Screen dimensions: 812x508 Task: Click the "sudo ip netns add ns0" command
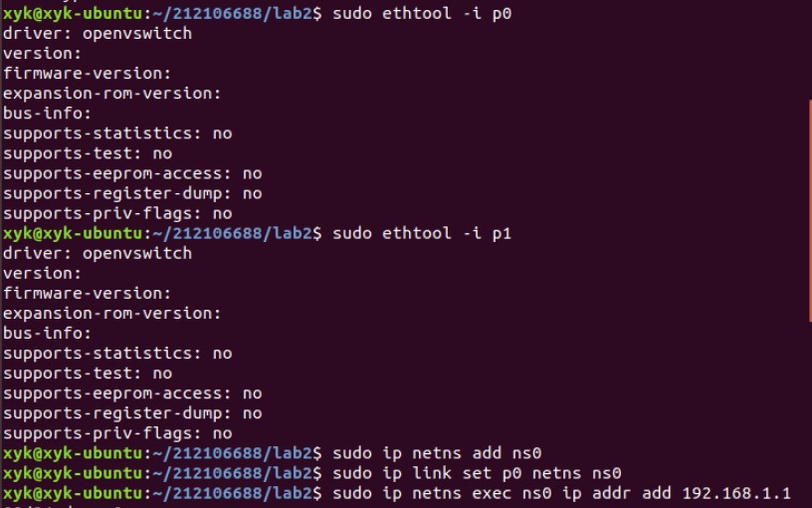pos(436,453)
